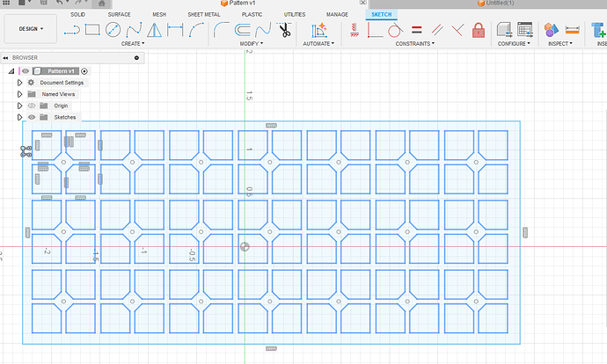Select the SKETCH tab

[381, 15]
